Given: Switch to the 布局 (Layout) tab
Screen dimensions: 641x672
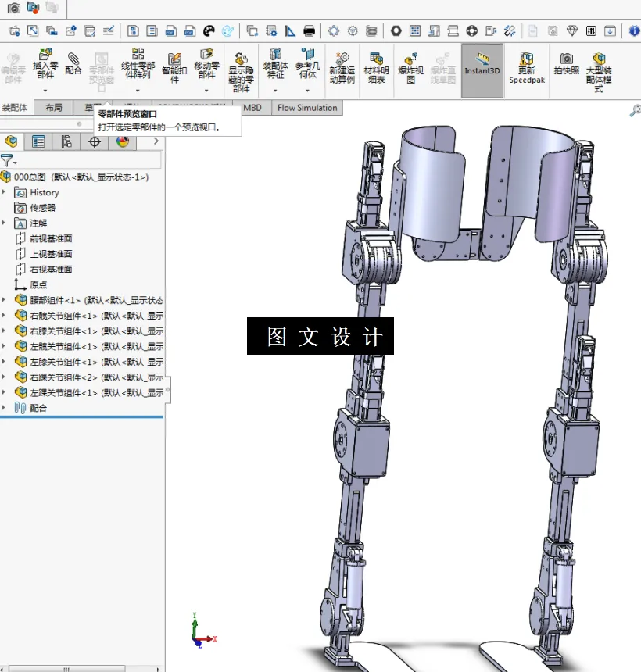Looking at the screenshot, I should coord(54,108).
